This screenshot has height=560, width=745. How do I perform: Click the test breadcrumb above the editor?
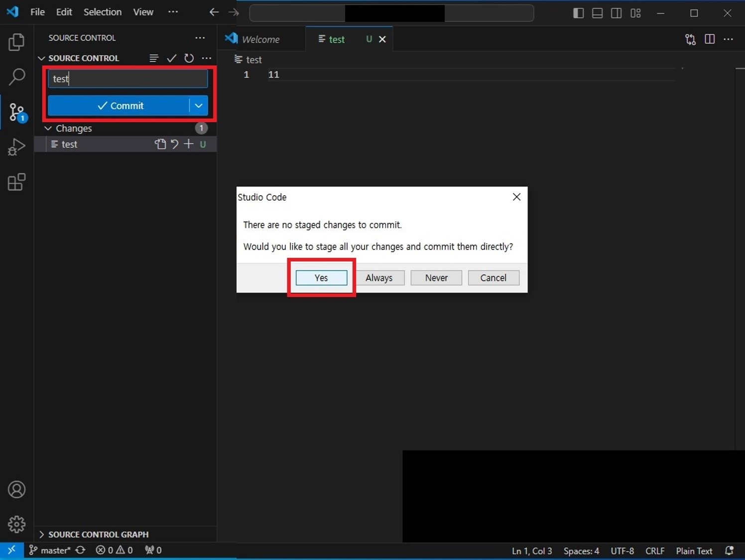click(248, 60)
